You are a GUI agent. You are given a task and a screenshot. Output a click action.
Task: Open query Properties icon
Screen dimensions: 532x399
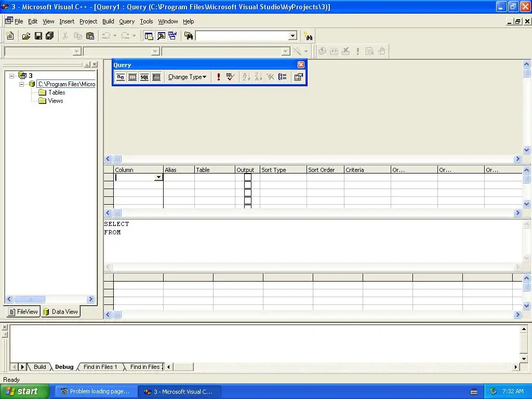tap(299, 77)
